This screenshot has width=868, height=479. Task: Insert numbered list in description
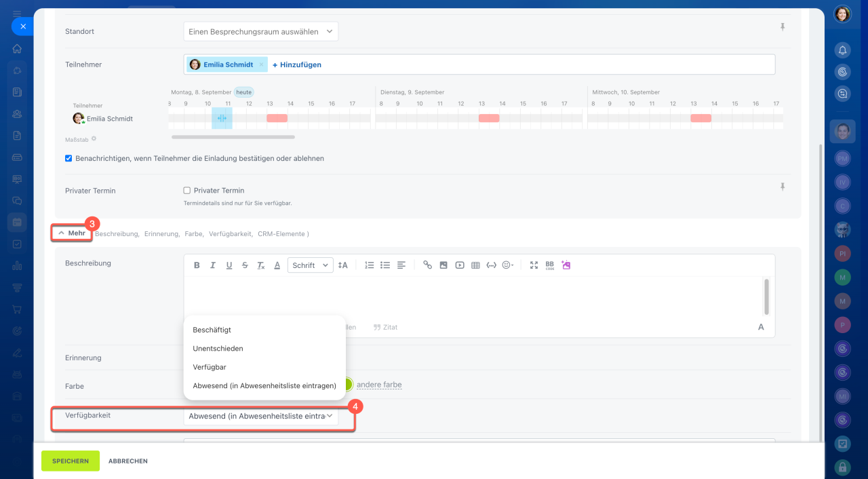(370, 265)
